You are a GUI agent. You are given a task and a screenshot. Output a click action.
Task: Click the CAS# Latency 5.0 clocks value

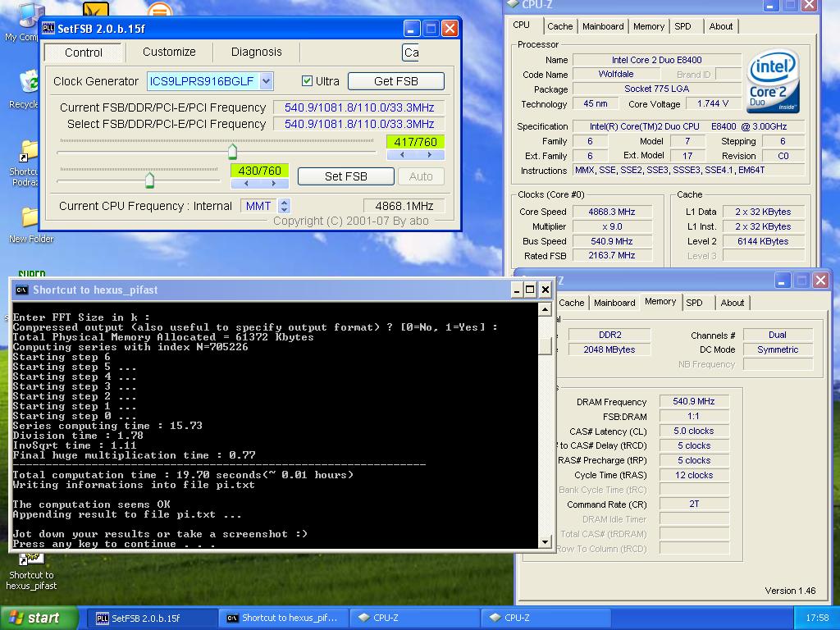(x=694, y=431)
